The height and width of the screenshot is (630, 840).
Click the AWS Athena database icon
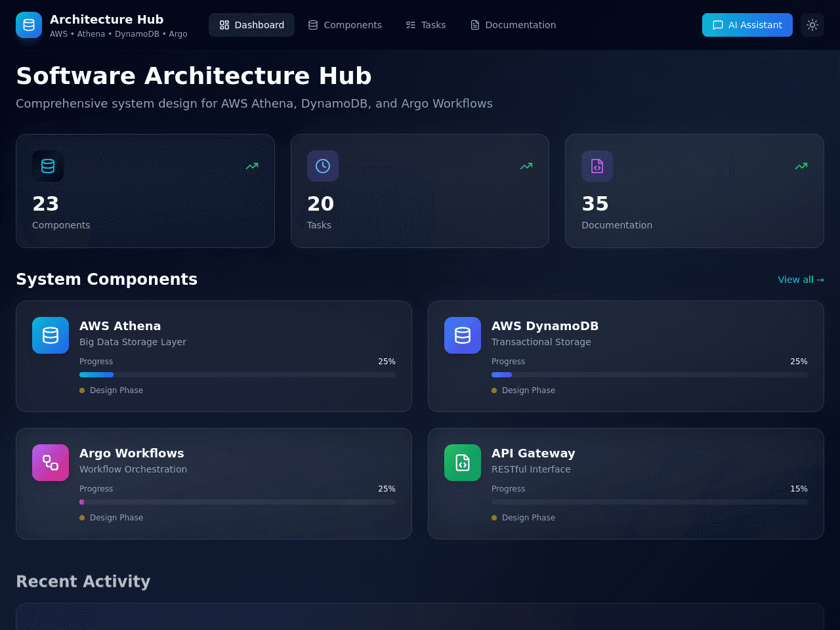(x=51, y=335)
